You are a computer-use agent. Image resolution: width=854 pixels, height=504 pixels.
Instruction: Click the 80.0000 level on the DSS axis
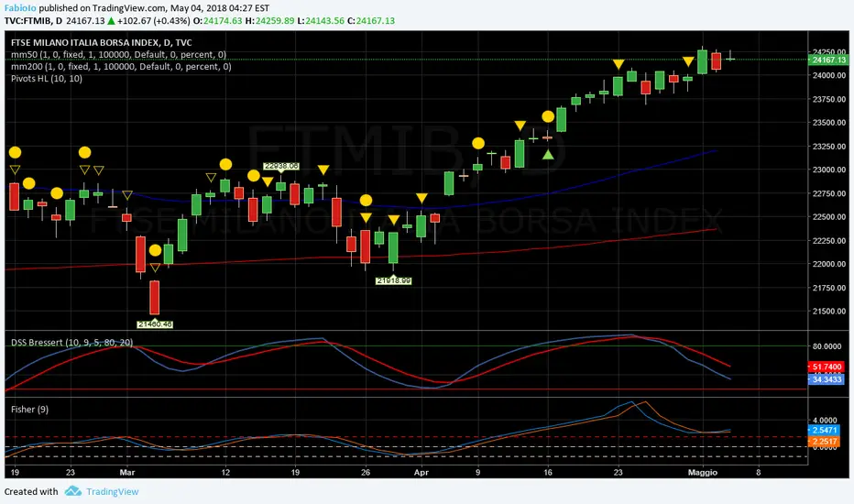827,346
